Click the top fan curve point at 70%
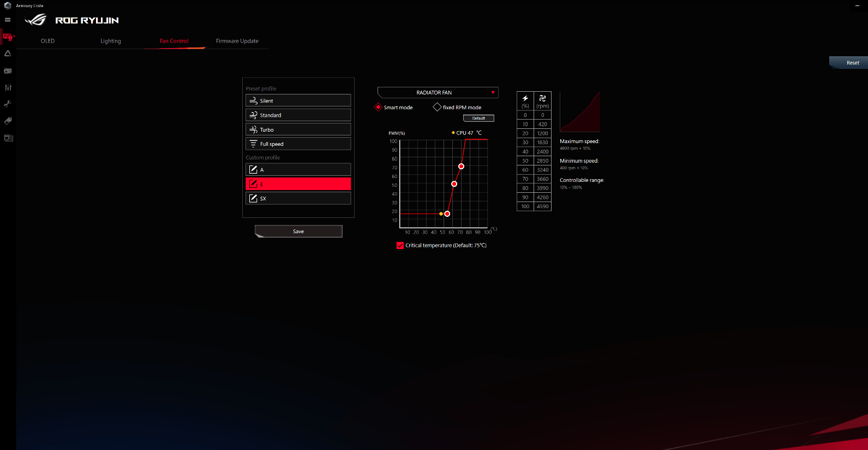 [461, 166]
